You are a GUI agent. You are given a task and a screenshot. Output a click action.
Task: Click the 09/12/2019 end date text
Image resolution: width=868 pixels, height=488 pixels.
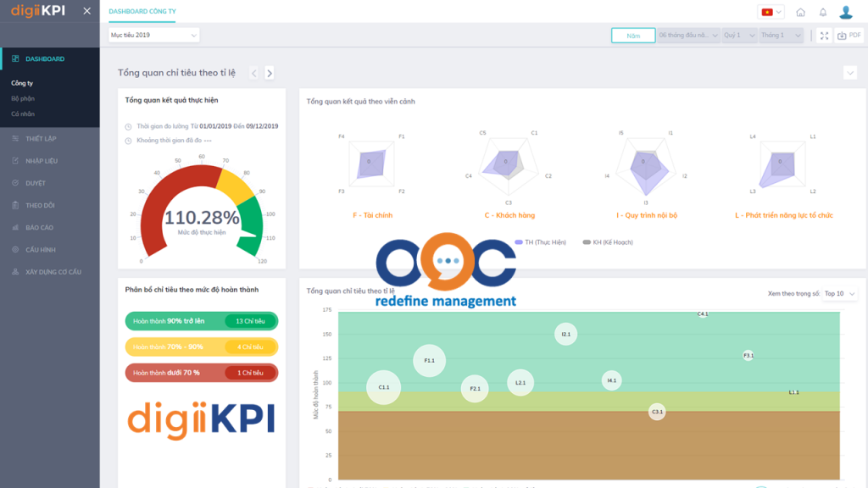click(x=263, y=126)
